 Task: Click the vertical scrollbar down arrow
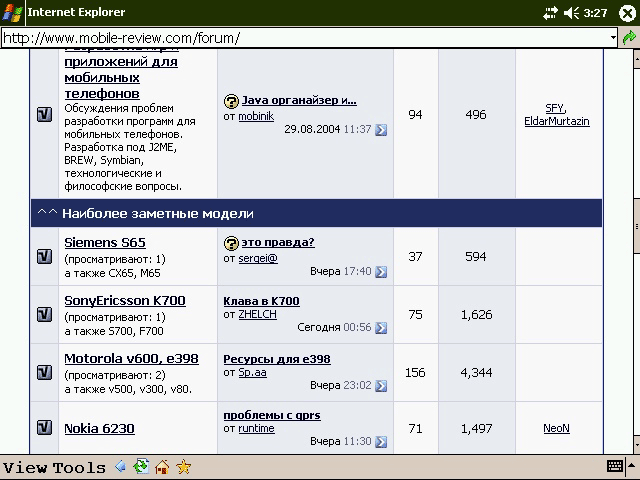click(636, 444)
